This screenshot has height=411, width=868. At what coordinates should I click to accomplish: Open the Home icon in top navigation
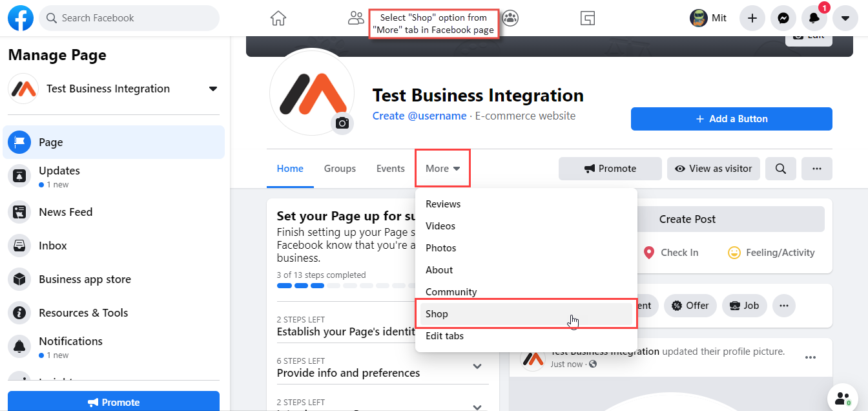[x=278, y=18]
